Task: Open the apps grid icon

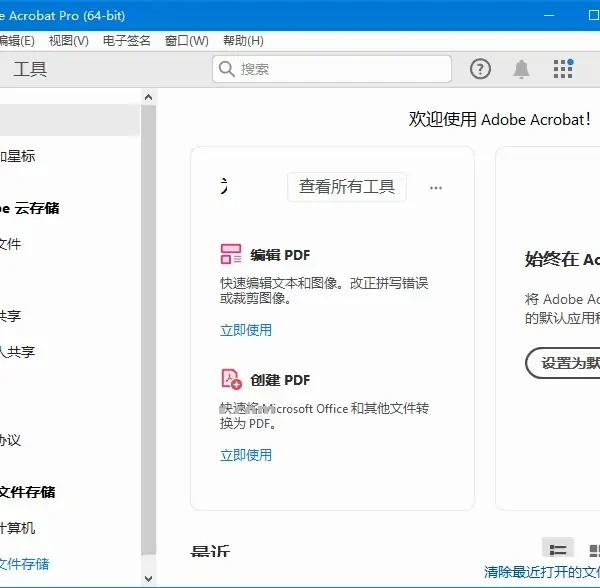Action: [563, 69]
